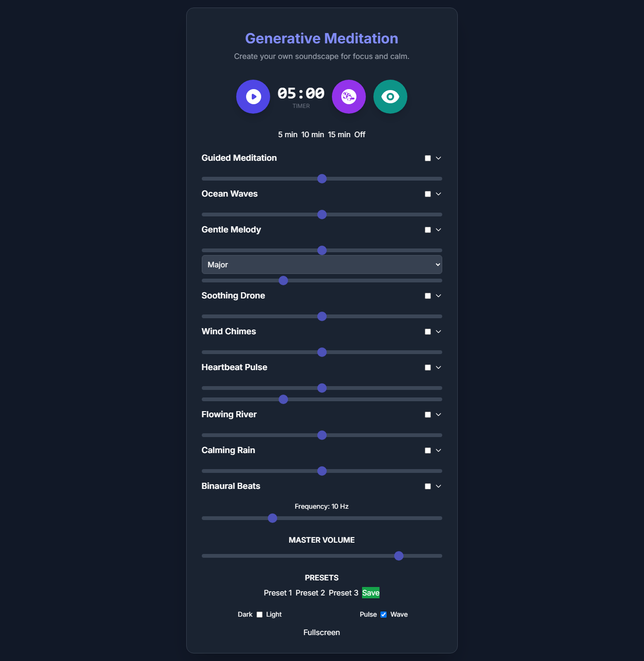644x661 pixels.
Task: Toggle the Dark/Light theme checkbox
Action: pyautogui.click(x=259, y=615)
